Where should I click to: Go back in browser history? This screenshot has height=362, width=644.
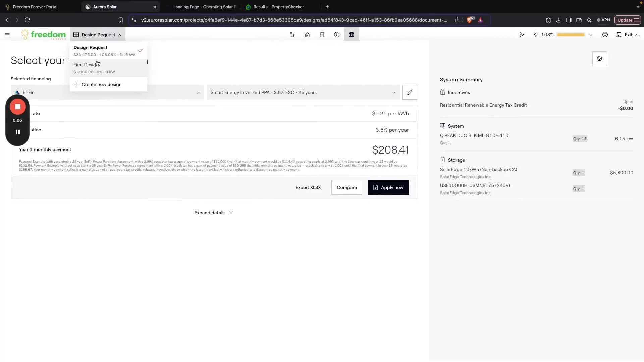7,20
